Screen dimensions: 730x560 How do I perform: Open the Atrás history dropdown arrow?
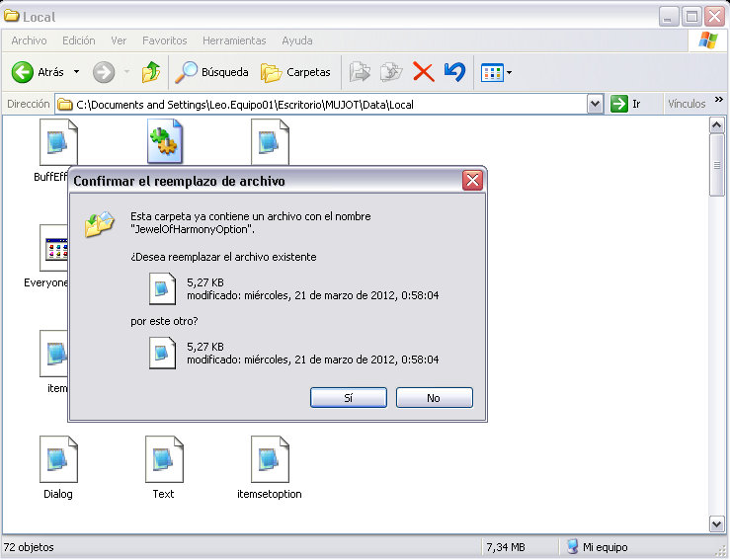tap(76, 72)
